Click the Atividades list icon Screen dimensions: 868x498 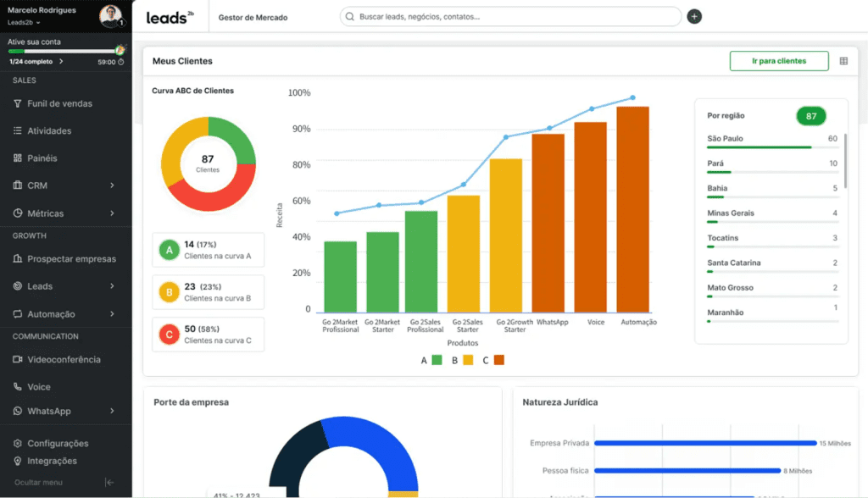coord(18,130)
